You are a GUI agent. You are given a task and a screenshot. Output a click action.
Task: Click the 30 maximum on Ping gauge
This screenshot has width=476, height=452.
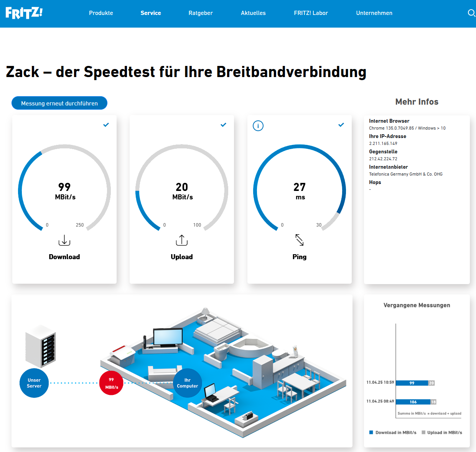319,225
